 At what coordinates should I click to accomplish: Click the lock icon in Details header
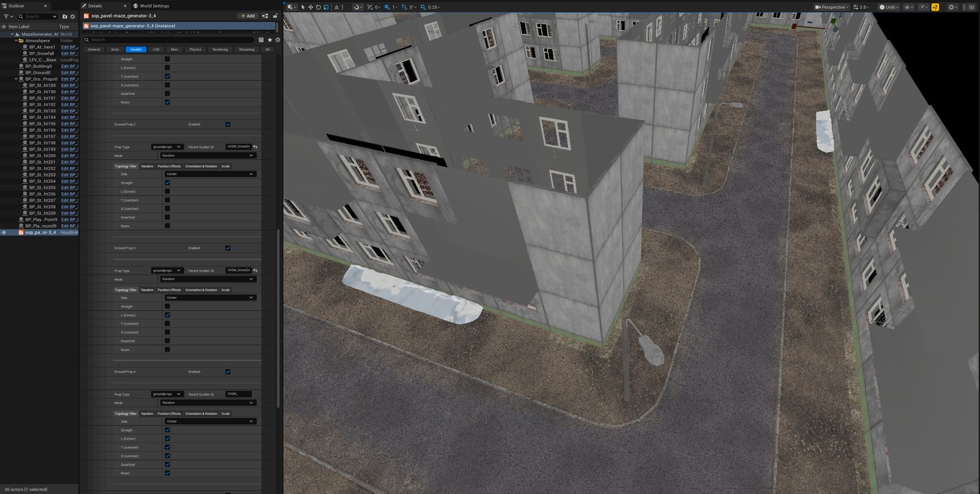click(275, 16)
